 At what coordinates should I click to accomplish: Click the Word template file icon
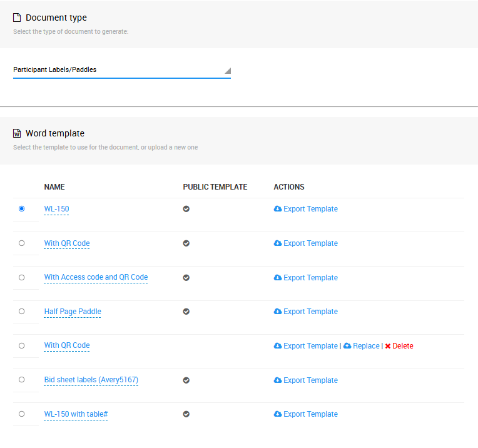[x=17, y=133]
